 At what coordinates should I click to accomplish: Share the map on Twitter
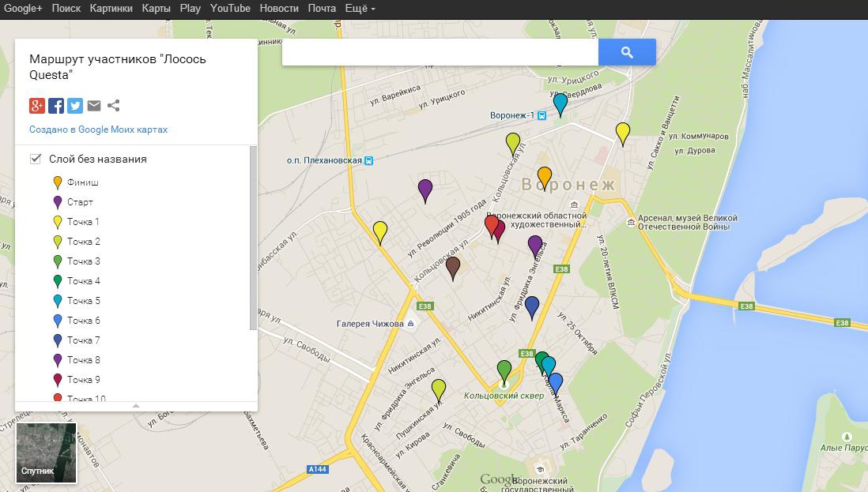point(75,106)
